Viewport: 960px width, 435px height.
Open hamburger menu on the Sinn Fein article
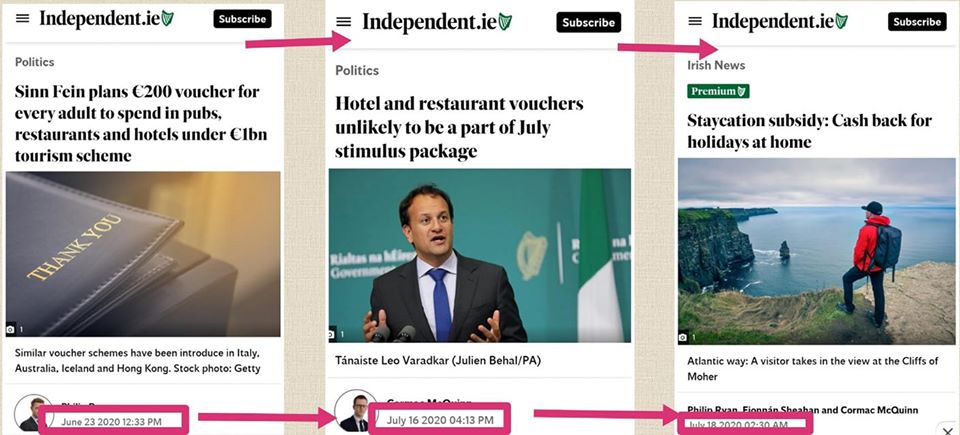(x=23, y=18)
